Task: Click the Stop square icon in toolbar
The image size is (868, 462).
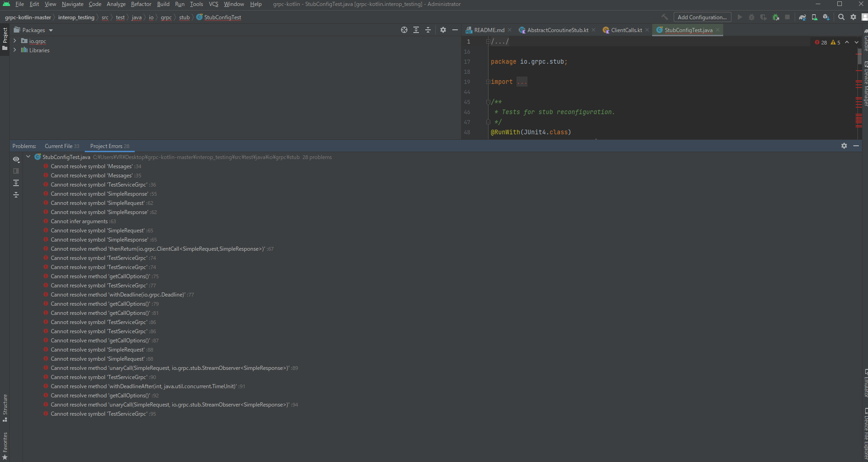Action: pos(787,17)
